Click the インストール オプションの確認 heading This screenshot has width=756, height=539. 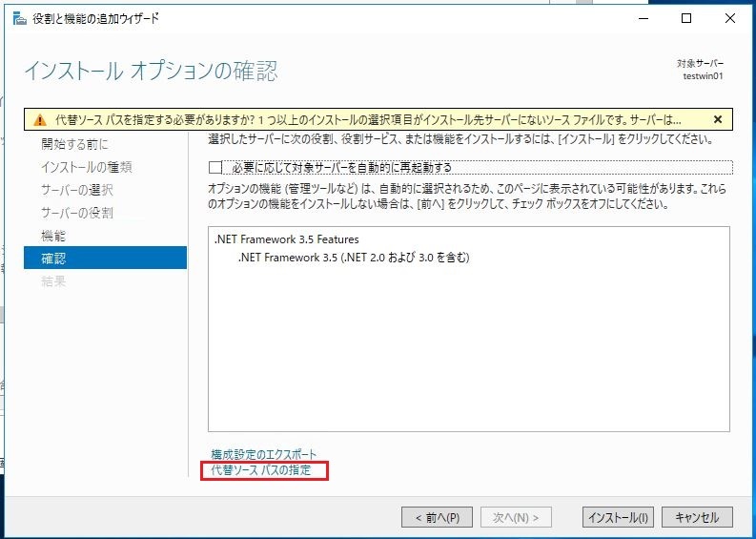pos(151,71)
